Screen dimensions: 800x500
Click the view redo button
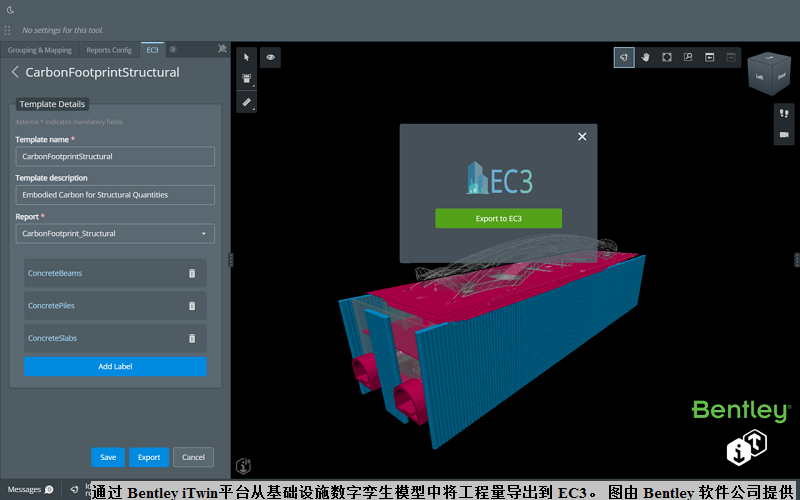pos(731,57)
